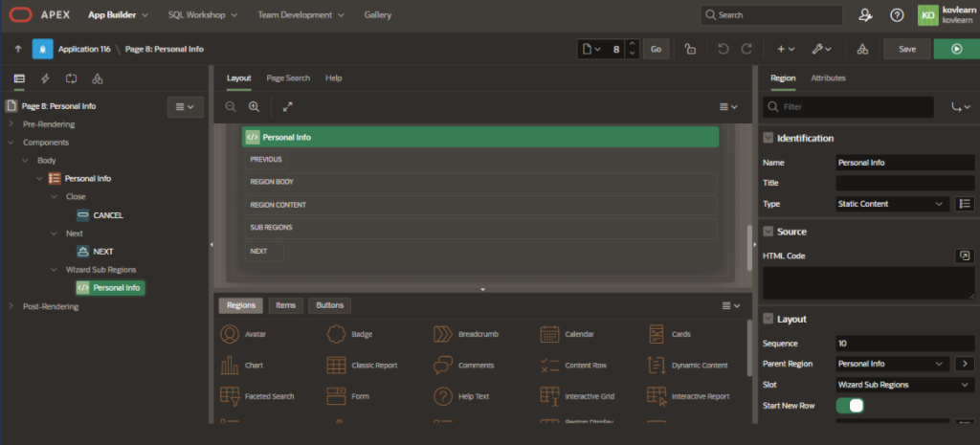Collapse the Source section
The image size is (980, 445).
coord(768,232)
